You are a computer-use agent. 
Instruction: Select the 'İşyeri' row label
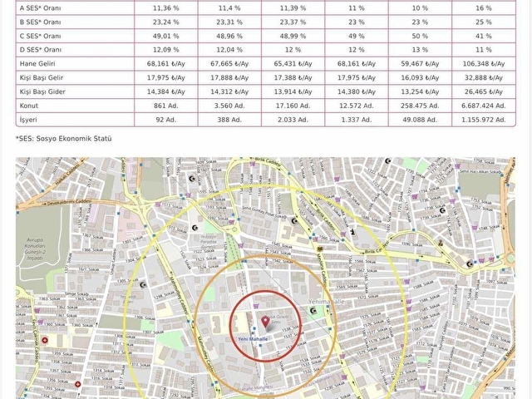tap(28, 120)
